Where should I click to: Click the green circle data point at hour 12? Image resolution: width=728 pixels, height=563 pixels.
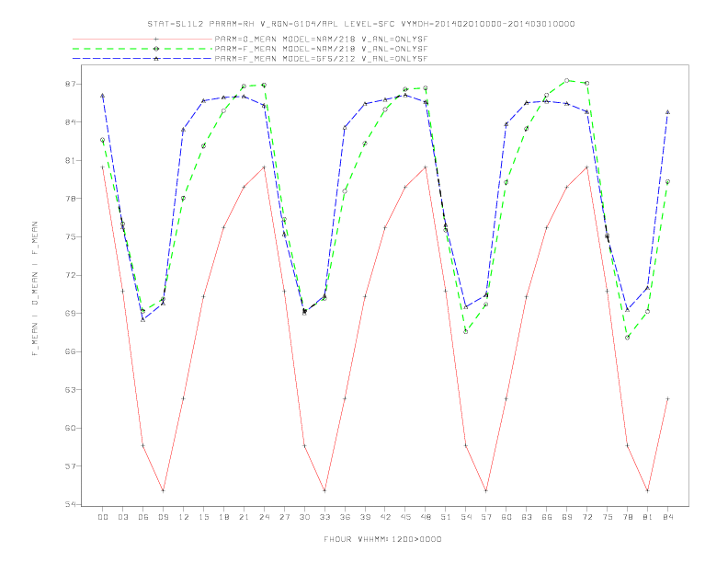coord(184,199)
